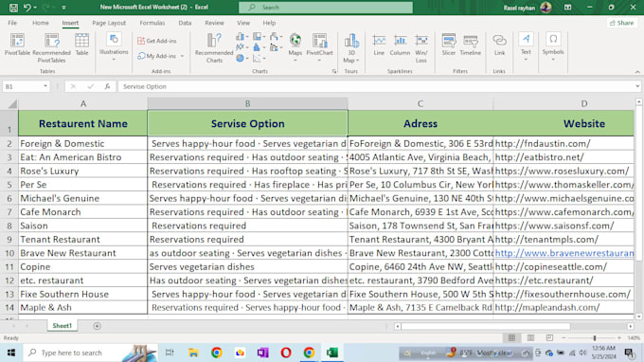Add a new sheet with plus button

click(x=97, y=326)
